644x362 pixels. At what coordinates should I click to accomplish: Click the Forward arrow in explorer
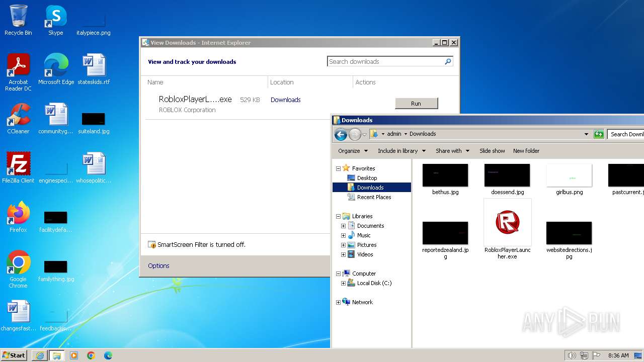click(x=355, y=134)
